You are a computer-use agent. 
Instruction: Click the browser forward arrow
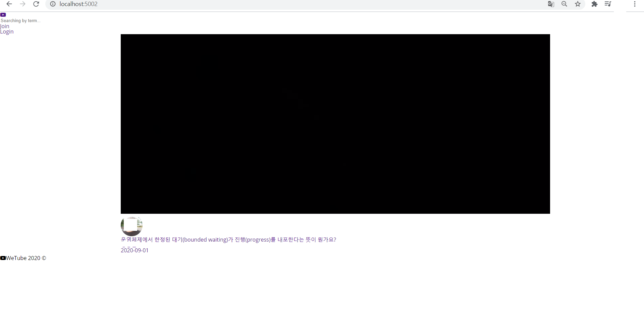click(22, 4)
